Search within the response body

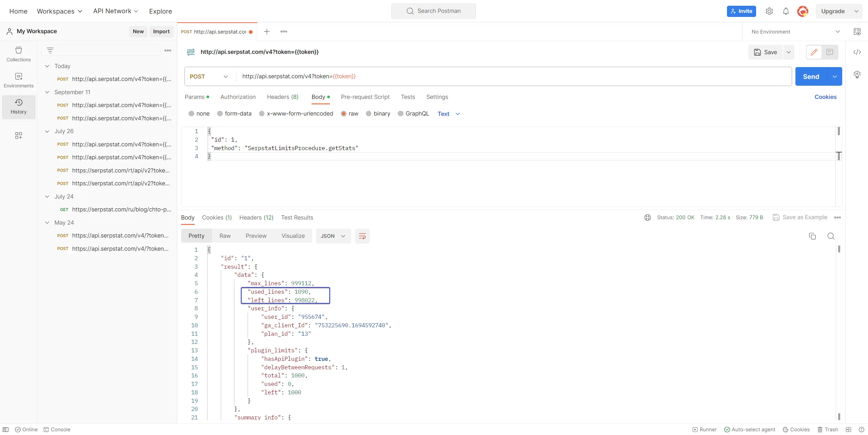[831, 236]
